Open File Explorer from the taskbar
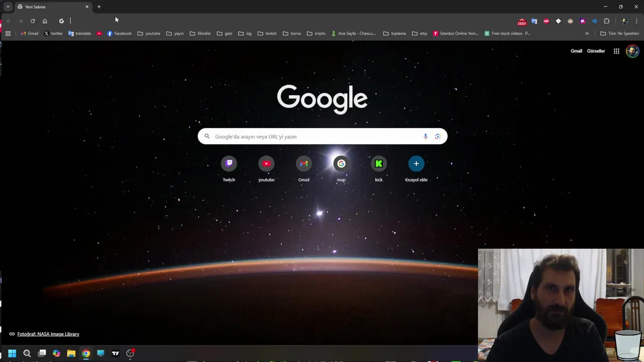This screenshot has width=644, height=362. [x=71, y=353]
